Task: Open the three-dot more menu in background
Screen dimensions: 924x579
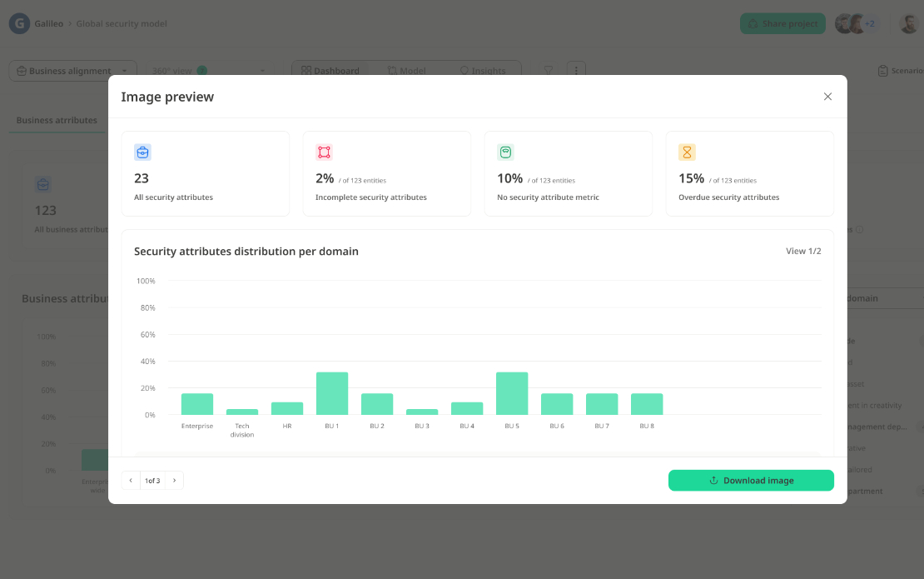Action: [576, 70]
